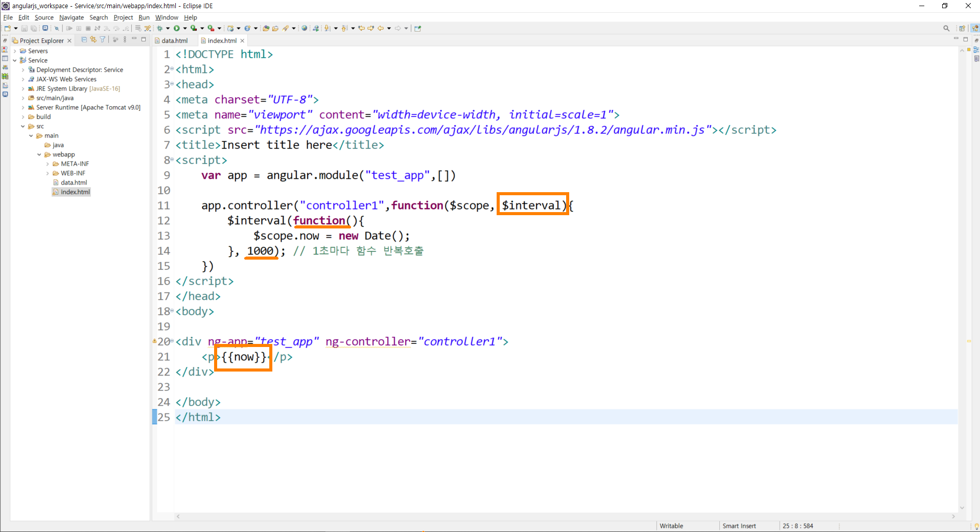Expand the WEB-INF folder node

pyautogui.click(x=48, y=174)
